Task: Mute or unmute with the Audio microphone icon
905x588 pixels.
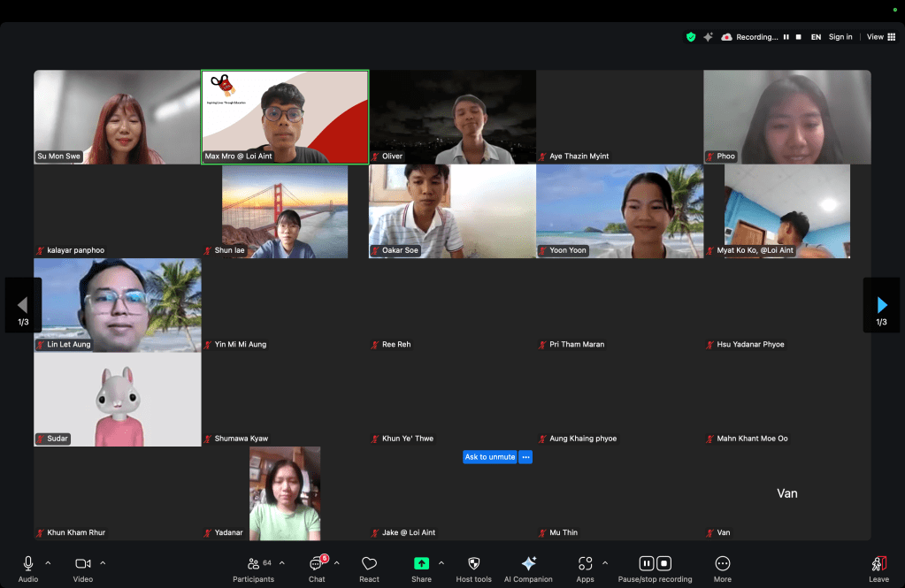Action: click(x=28, y=563)
